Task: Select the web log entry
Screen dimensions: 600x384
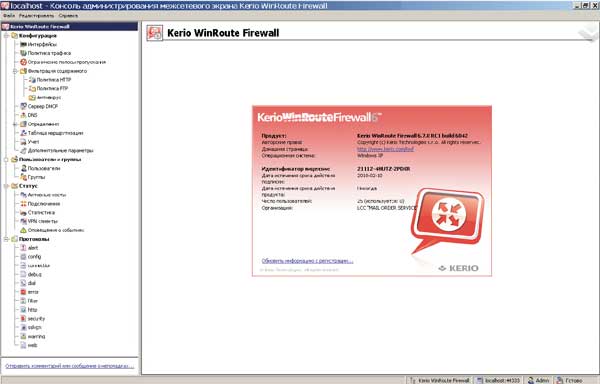Action: (x=32, y=345)
